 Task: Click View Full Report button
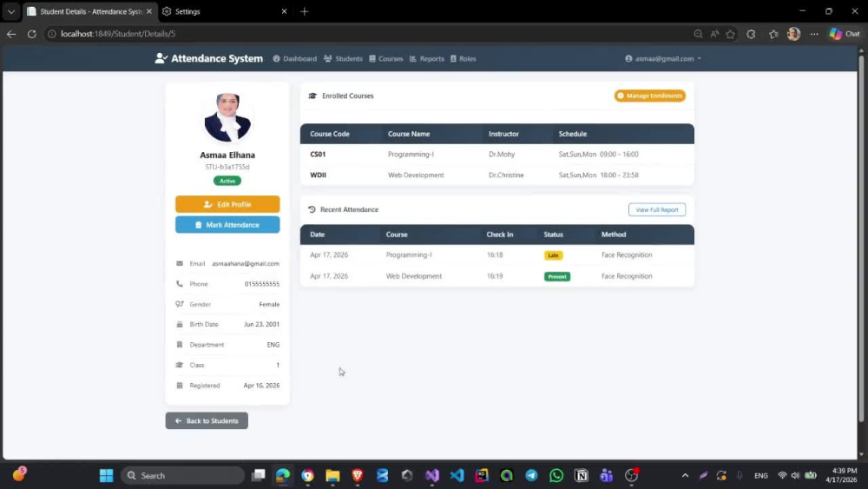tap(657, 210)
